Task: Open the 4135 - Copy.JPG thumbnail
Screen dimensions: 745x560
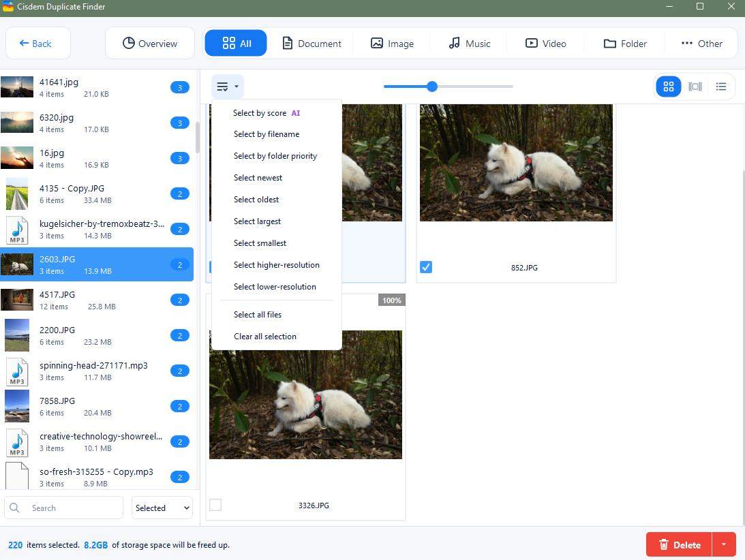Action: [x=17, y=193]
